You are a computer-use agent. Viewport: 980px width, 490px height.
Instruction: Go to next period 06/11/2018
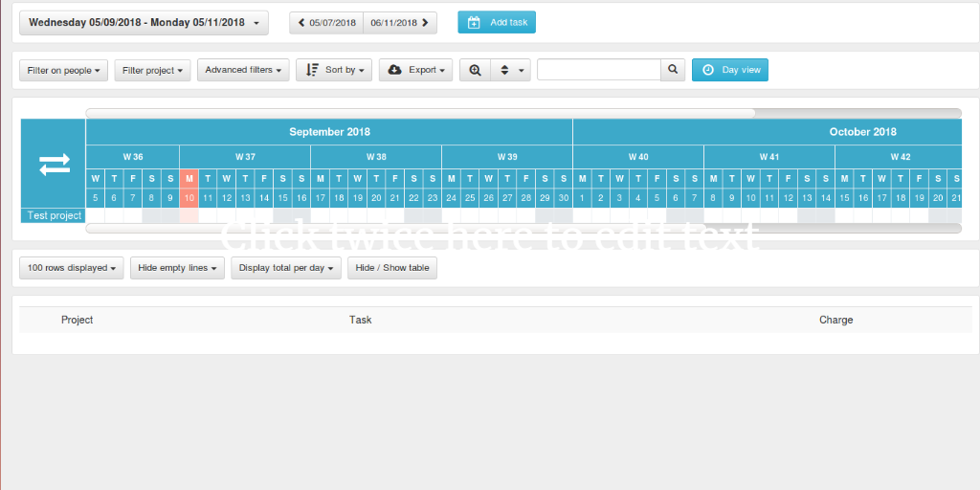pos(400,23)
